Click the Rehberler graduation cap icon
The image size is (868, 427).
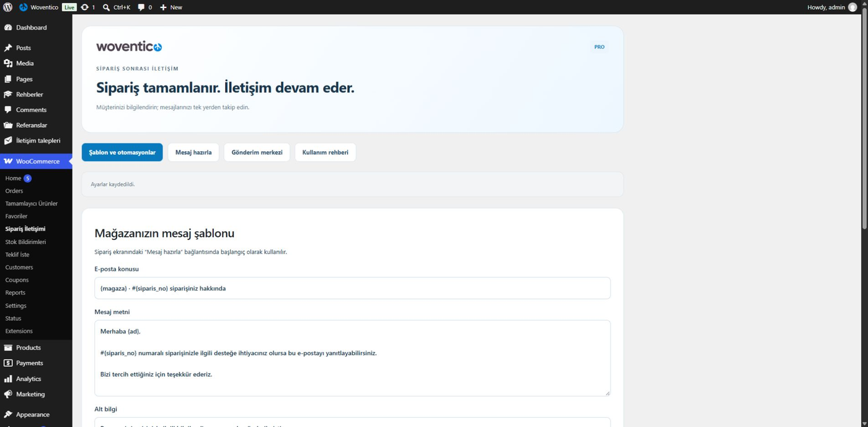click(x=8, y=94)
